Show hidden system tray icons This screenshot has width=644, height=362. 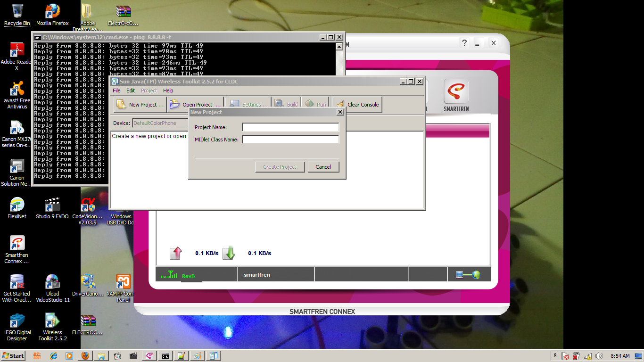pyautogui.click(x=555, y=356)
